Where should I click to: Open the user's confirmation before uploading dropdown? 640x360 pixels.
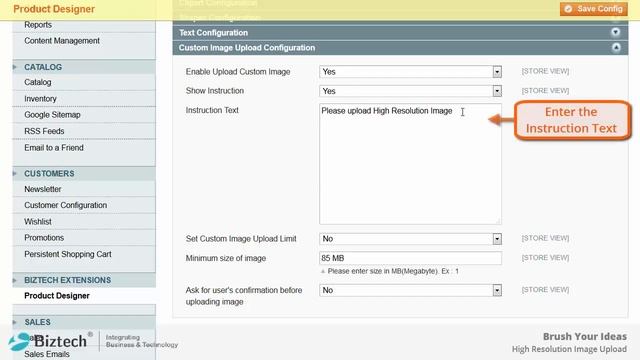click(410, 290)
